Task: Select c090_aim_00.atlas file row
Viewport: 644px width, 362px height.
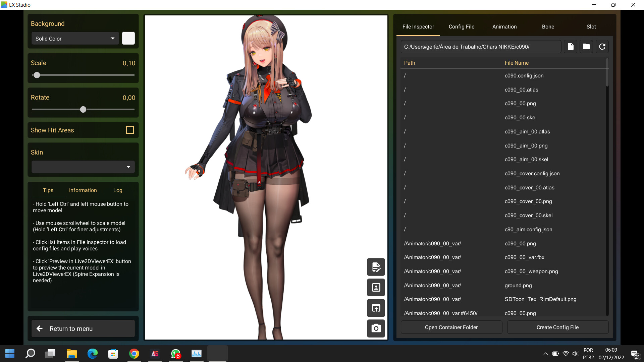Action: coord(503,131)
